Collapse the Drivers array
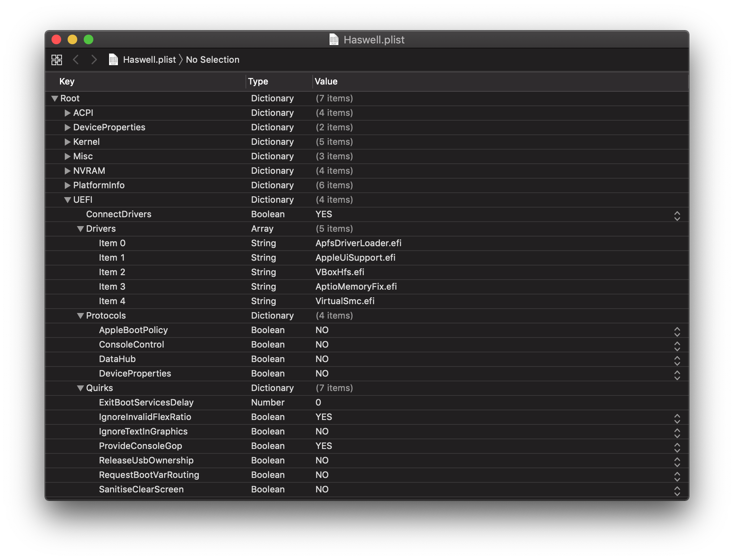 (80, 229)
